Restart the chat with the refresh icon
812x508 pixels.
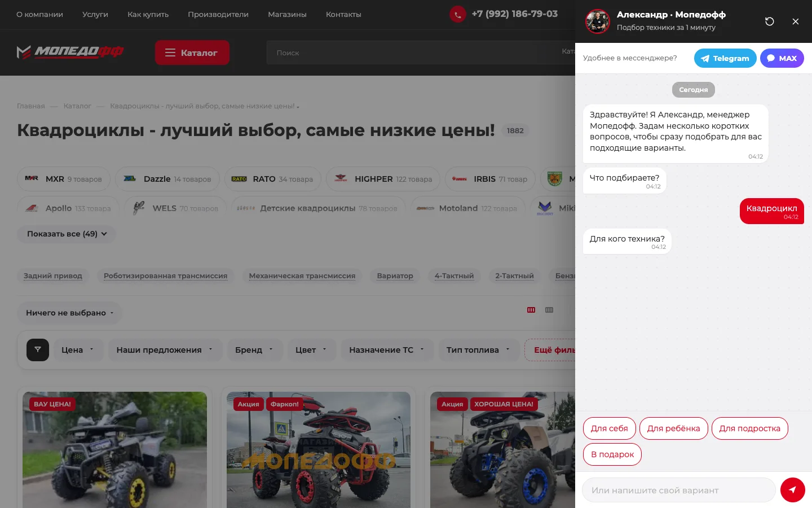769,21
